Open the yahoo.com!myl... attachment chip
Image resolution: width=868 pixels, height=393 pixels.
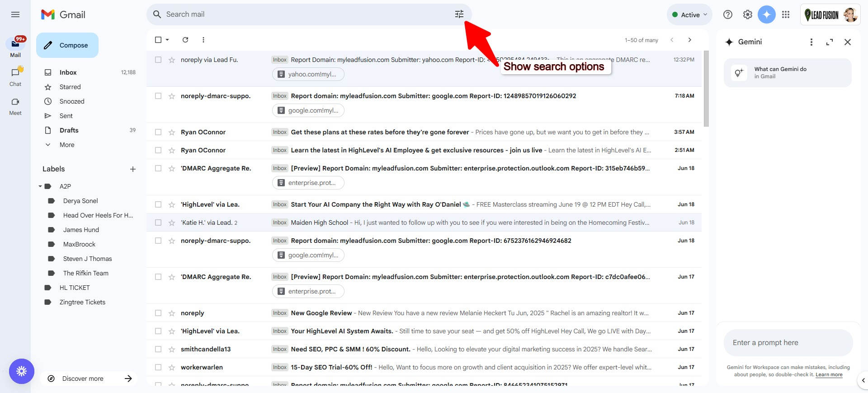(308, 74)
